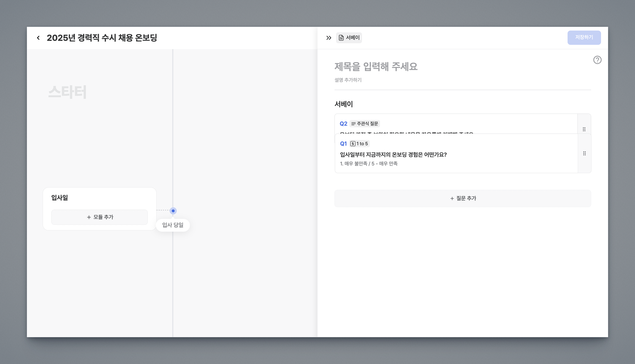Collapse the side panel with double chevron
The height and width of the screenshot is (364, 635).
pyautogui.click(x=329, y=38)
